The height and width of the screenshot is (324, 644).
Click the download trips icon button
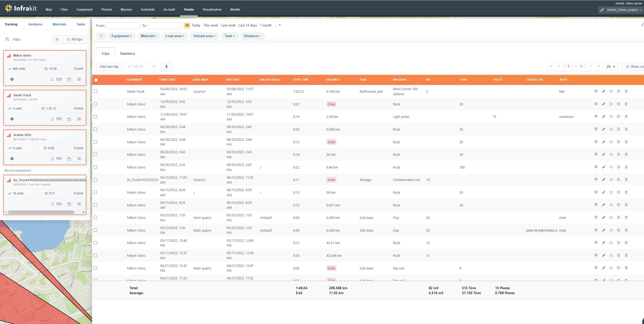(x=166, y=67)
